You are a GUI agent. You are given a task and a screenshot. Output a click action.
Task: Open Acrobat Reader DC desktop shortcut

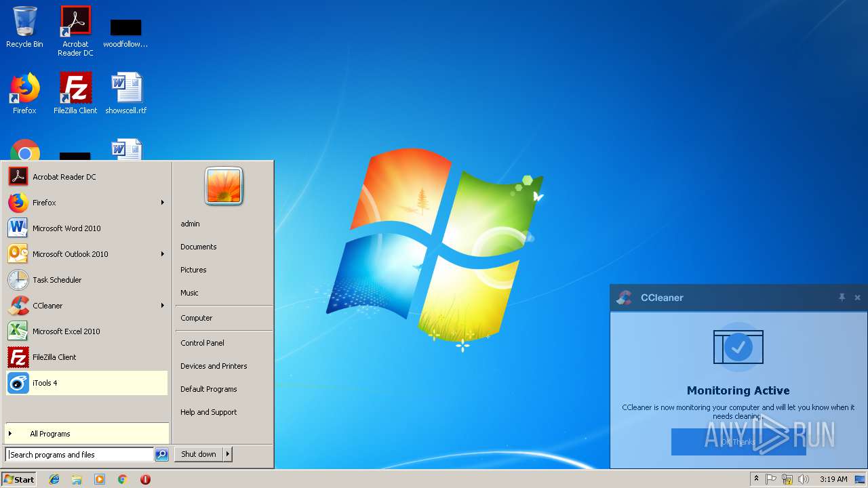pos(75,30)
